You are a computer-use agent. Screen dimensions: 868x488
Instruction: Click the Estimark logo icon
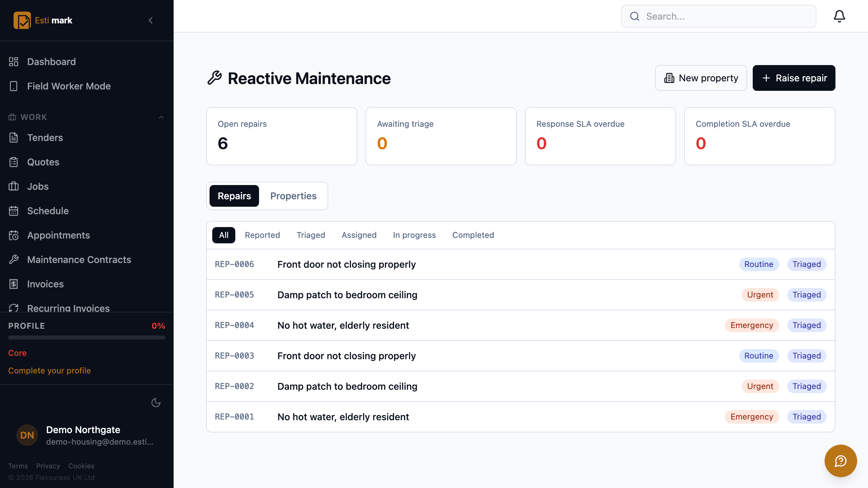click(x=22, y=20)
